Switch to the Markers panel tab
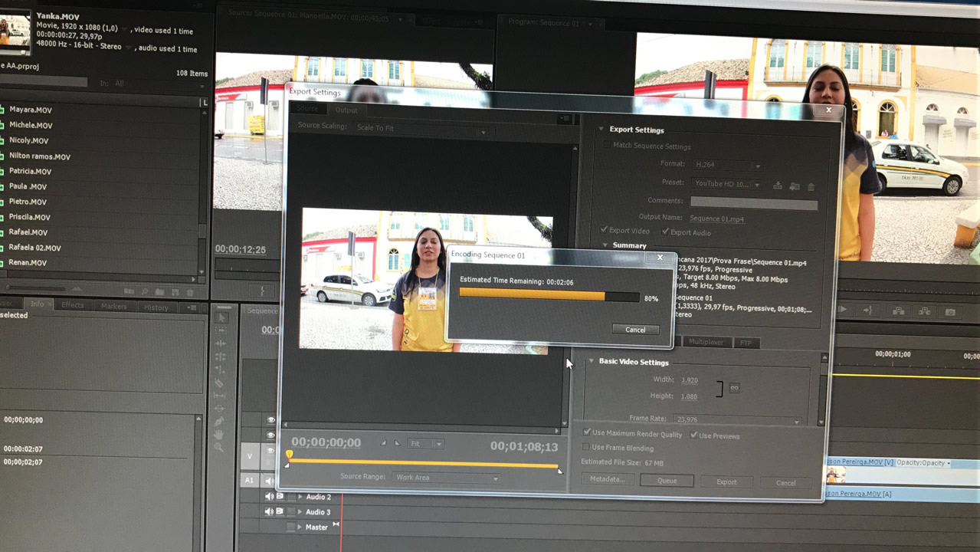This screenshot has width=980, height=552. pyautogui.click(x=114, y=306)
